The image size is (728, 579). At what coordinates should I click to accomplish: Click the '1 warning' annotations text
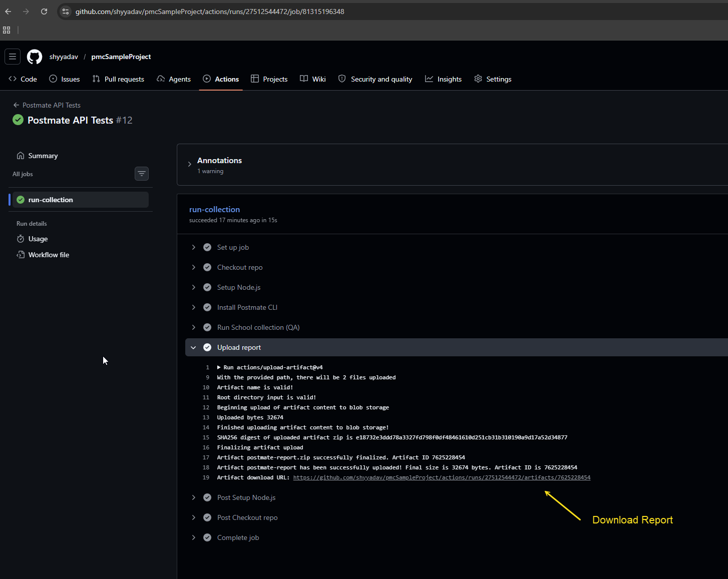tap(210, 171)
